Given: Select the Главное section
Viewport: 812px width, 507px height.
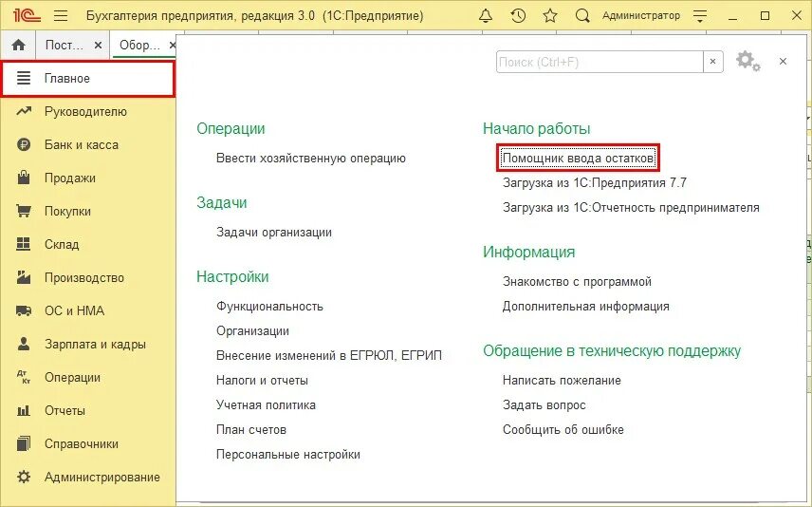Looking at the screenshot, I should coord(88,78).
